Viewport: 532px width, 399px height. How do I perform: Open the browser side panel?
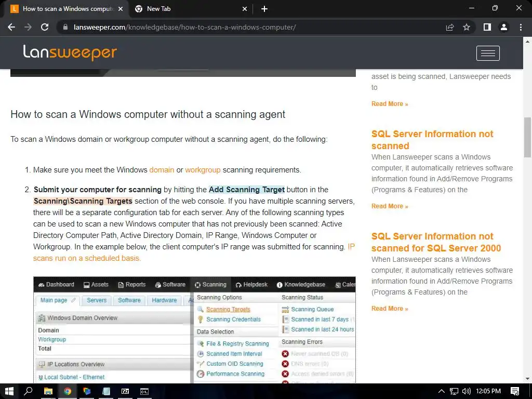pyautogui.click(x=487, y=27)
